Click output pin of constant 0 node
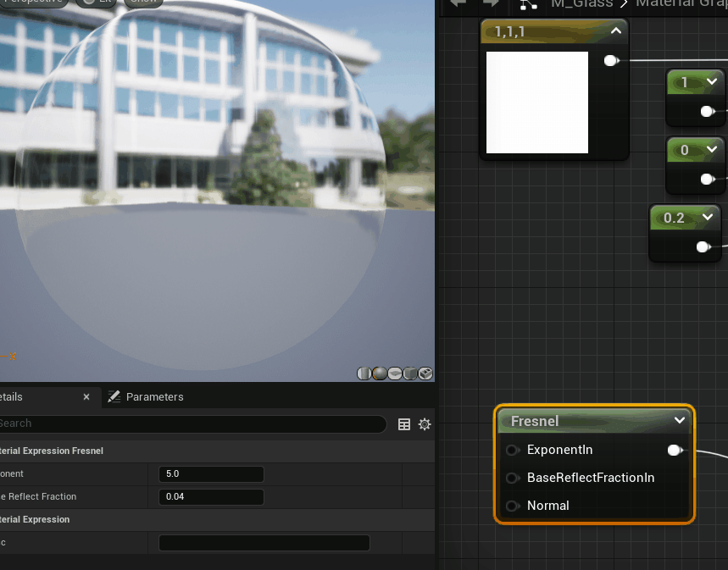The height and width of the screenshot is (570, 728). point(707,180)
